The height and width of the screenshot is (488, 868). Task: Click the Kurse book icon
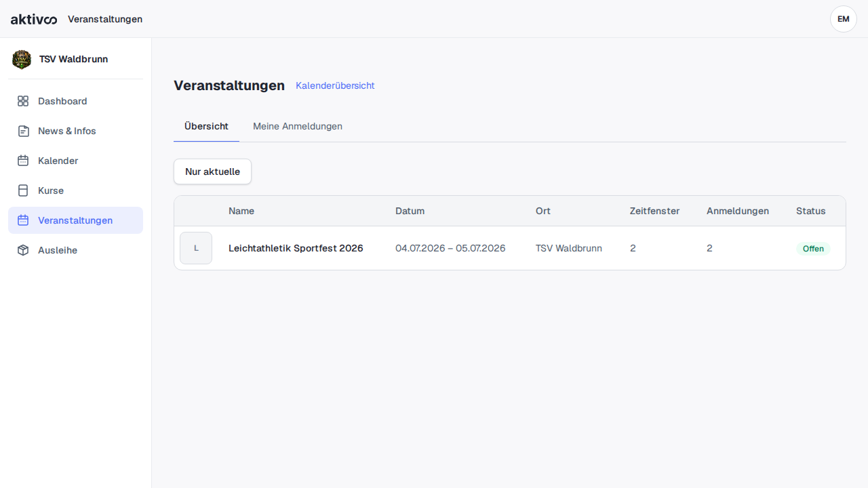pos(23,190)
